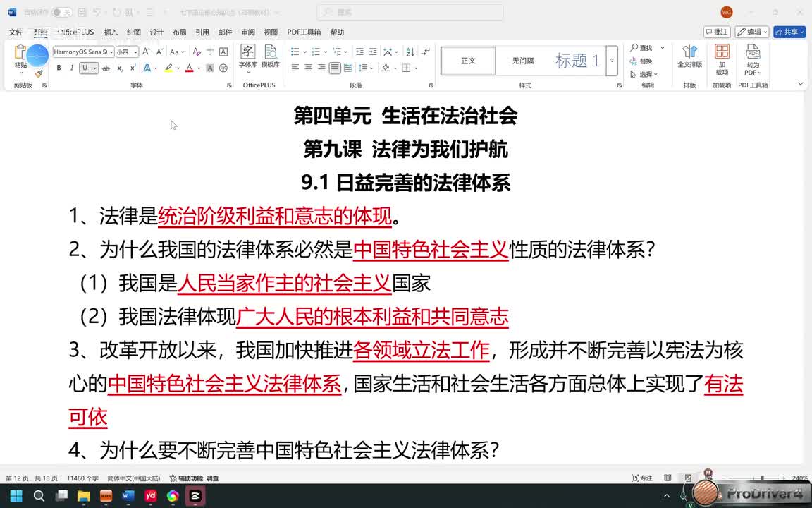The width and height of the screenshot is (812, 508).
Task: Toggle italic formatting
Action: pyautogui.click(x=71, y=68)
